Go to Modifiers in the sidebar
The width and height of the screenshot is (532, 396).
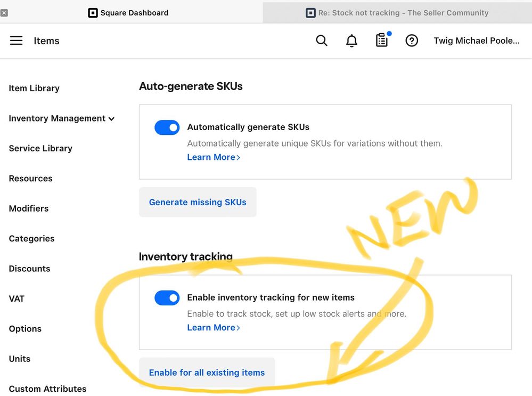pyautogui.click(x=29, y=208)
